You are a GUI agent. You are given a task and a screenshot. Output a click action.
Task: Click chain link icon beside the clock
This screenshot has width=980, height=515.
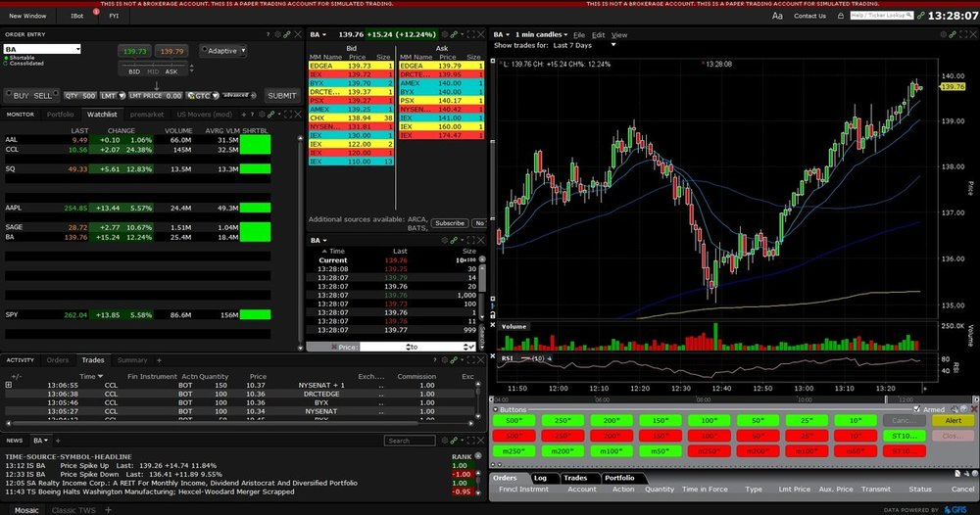click(x=920, y=16)
